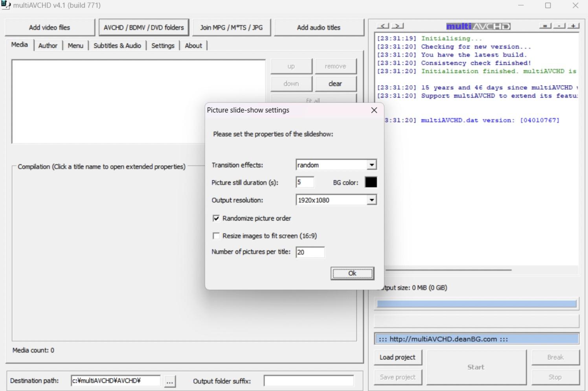Click AVCHD / BDMV / DVD folders button

point(144,28)
